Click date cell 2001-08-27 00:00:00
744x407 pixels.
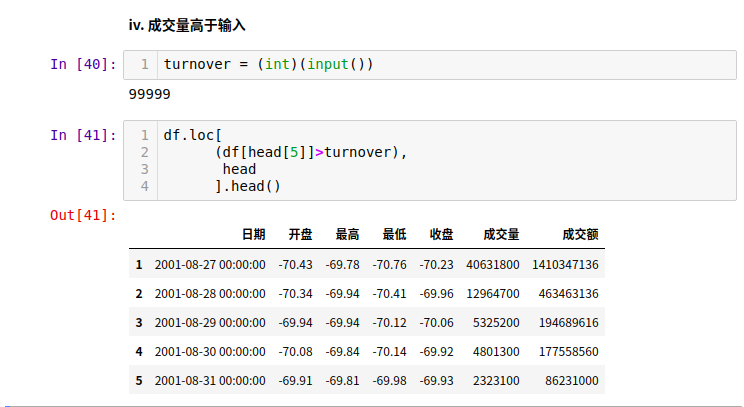coord(210,265)
